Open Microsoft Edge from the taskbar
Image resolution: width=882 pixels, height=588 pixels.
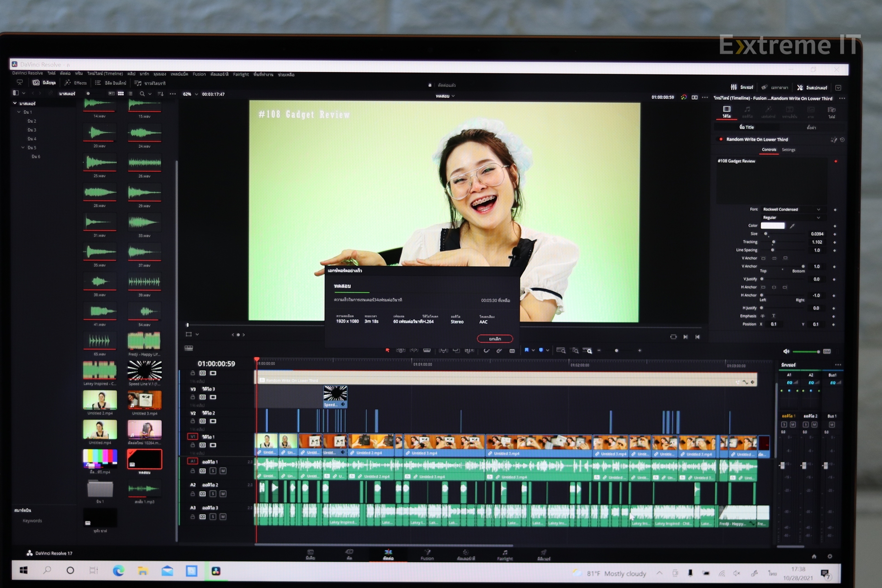pos(119,571)
